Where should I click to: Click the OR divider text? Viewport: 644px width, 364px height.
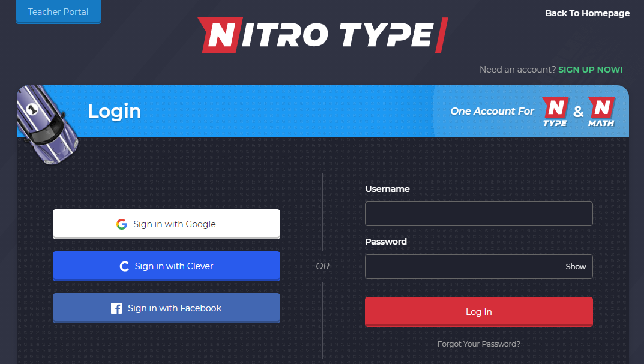(322, 266)
